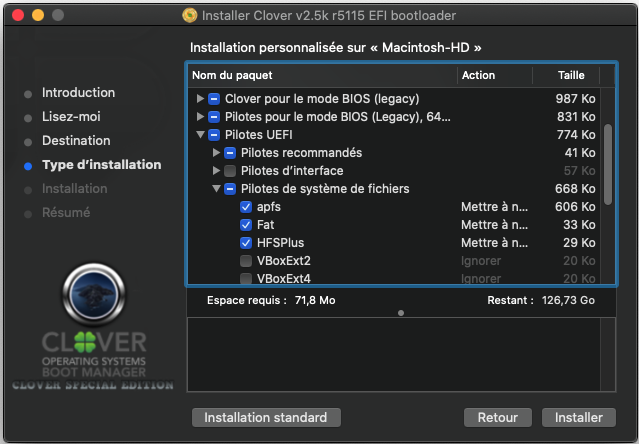This screenshot has height=444, width=639.
Task: Click inside the package description text area
Action: coord(394,355)
